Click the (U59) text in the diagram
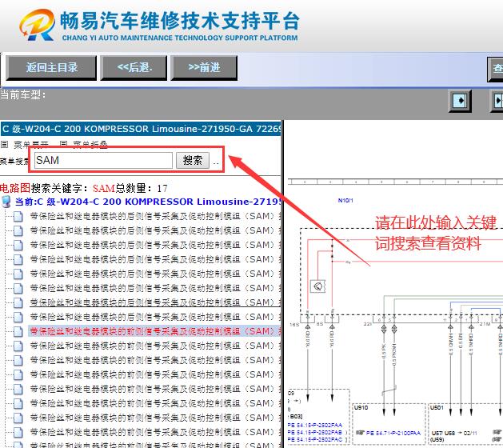Viewport: 503px width, 448px height. click(438, 440)
